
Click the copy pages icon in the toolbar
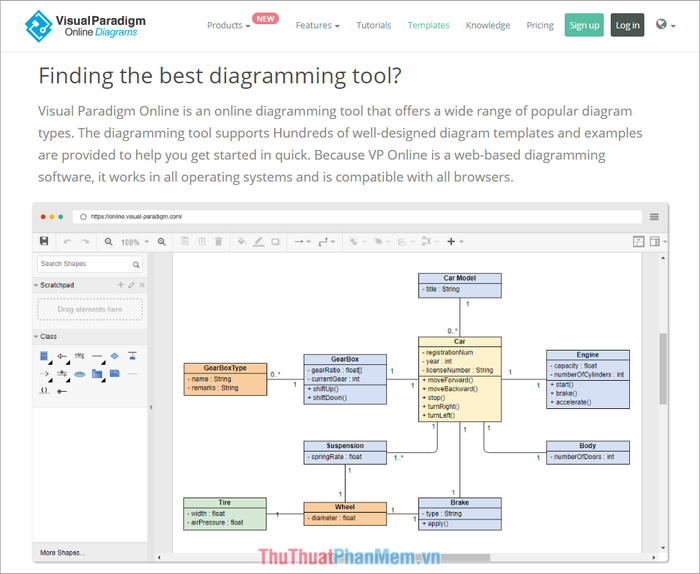click(x=184, y=241)
